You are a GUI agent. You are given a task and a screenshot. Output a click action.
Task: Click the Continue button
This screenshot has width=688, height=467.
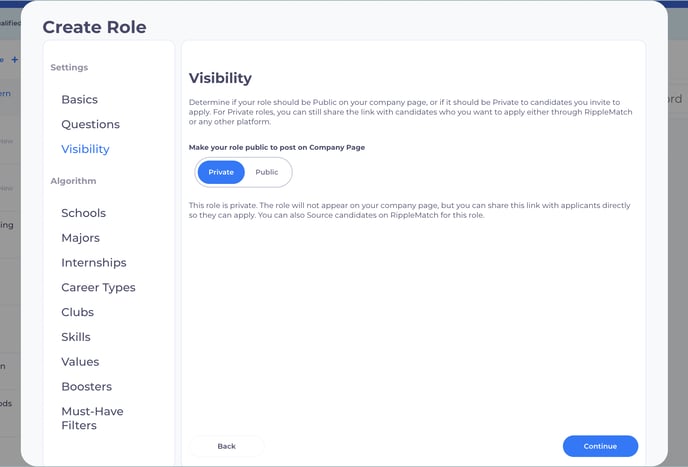click(600, 446)
